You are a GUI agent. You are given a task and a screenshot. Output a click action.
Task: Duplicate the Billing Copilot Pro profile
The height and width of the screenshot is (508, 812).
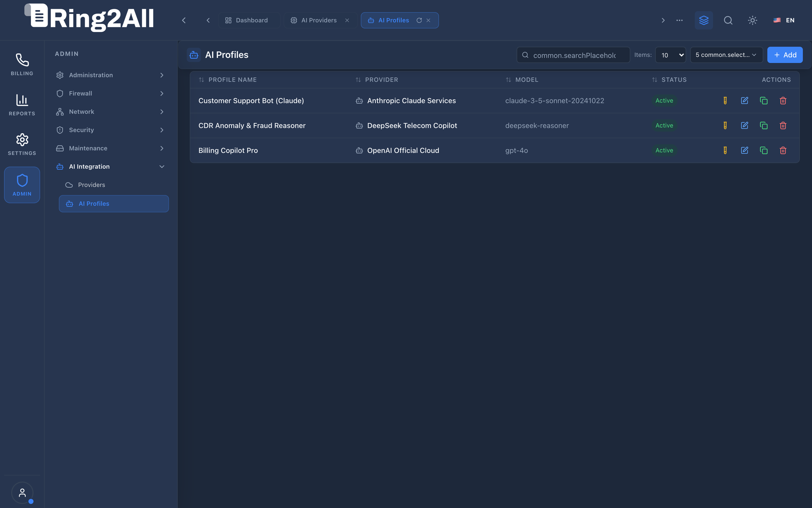[764, 150]
